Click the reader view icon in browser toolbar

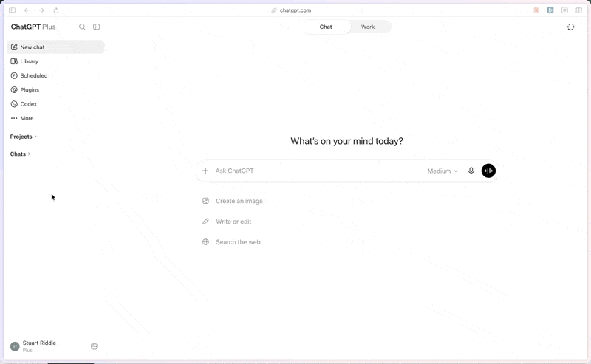[564, 10]
